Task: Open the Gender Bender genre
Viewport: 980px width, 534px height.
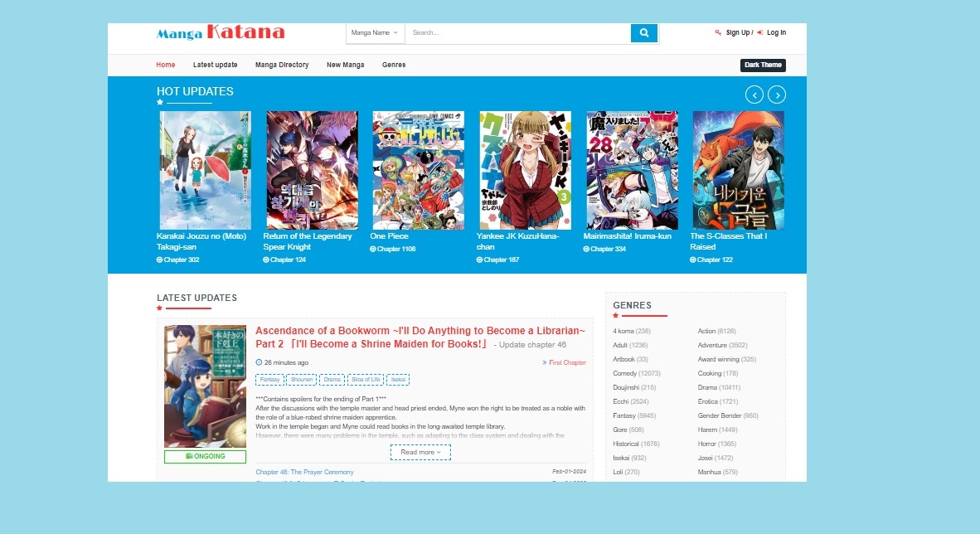Action: point(728,415)
